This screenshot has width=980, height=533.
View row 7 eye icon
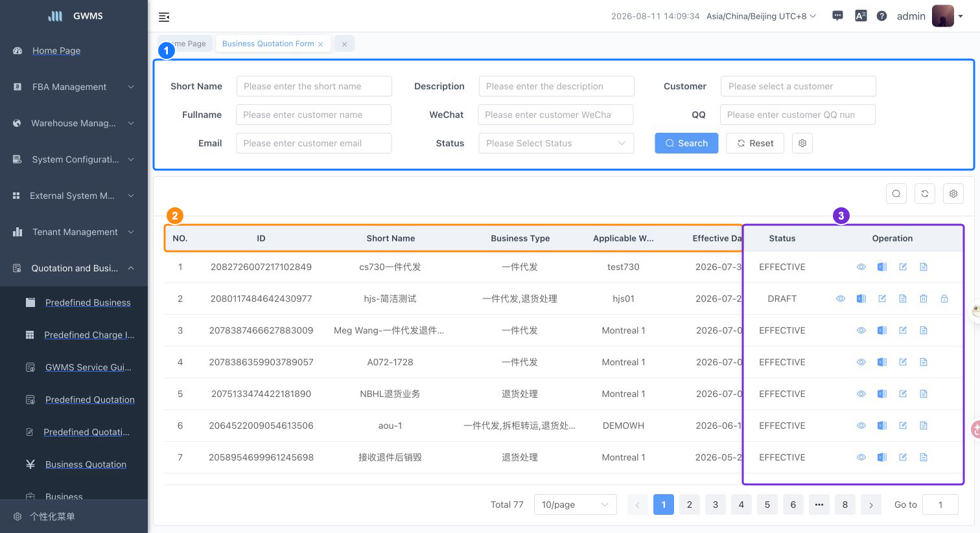pos(861,457)
